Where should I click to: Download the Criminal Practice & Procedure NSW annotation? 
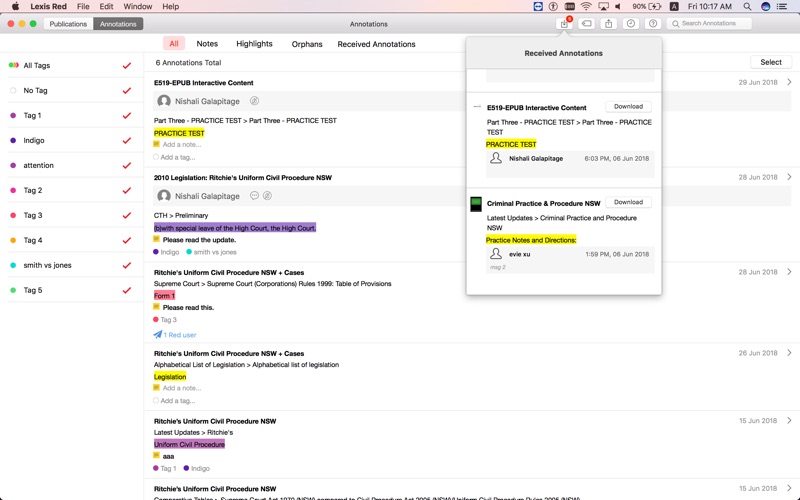[x=628, y=202]
